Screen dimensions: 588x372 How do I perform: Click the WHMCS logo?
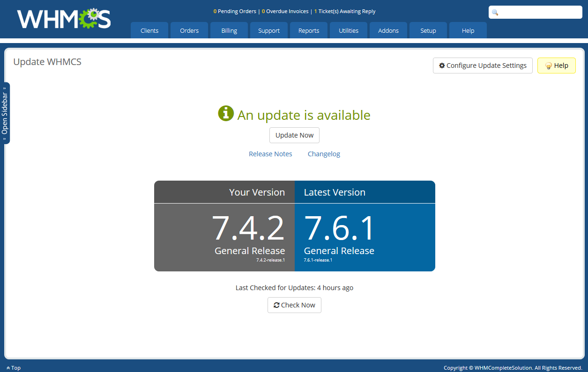64,19
